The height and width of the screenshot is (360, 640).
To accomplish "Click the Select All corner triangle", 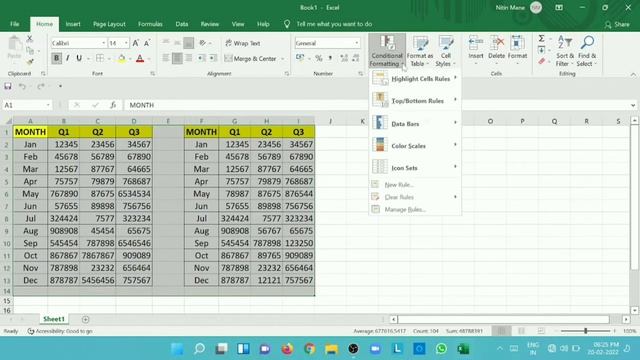I will pos(8,121).
